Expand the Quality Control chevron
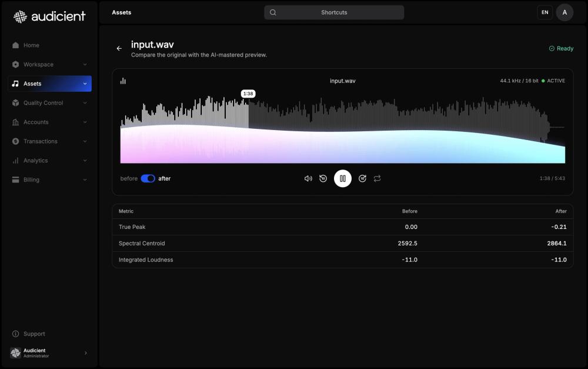 (x=85, y=102)
